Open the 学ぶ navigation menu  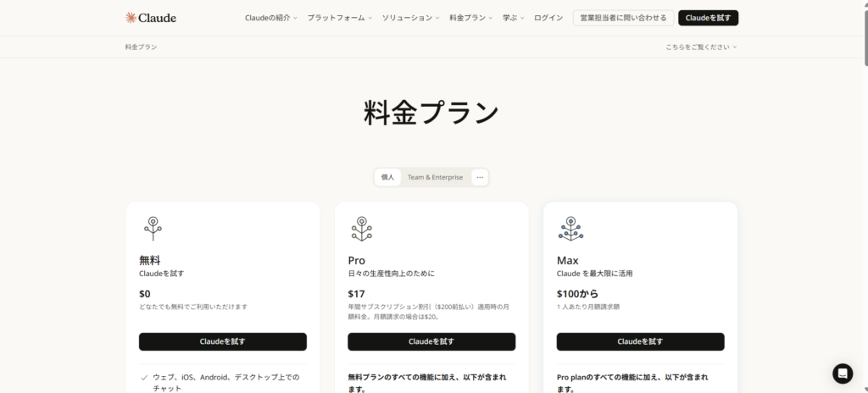[513, 18]
